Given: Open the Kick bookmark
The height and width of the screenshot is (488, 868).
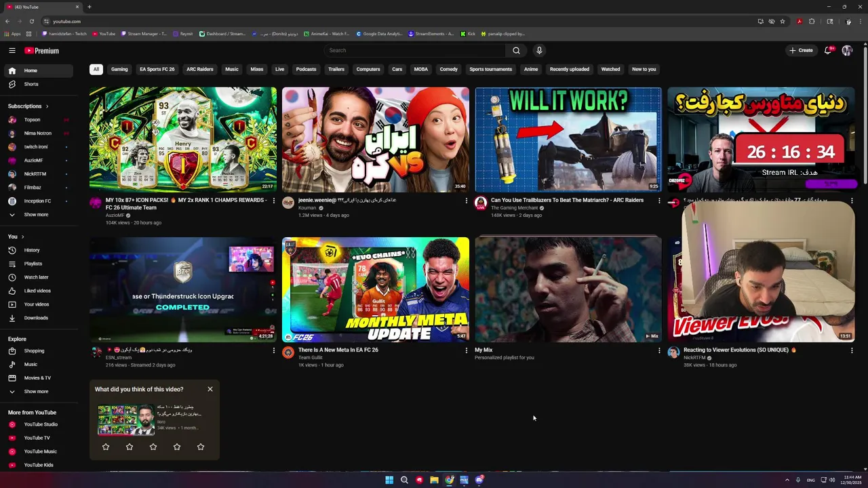Looking at the screenshot, I should click(468, 34).
